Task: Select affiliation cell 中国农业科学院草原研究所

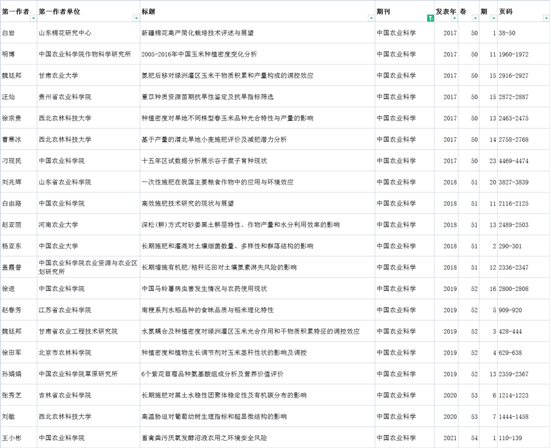Action: [89, 374]
